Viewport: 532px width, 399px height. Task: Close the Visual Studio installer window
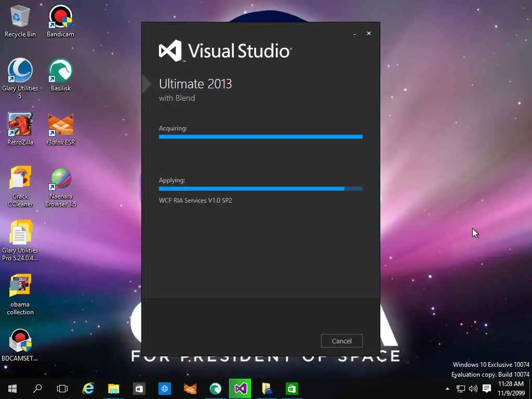click(369, 34)
